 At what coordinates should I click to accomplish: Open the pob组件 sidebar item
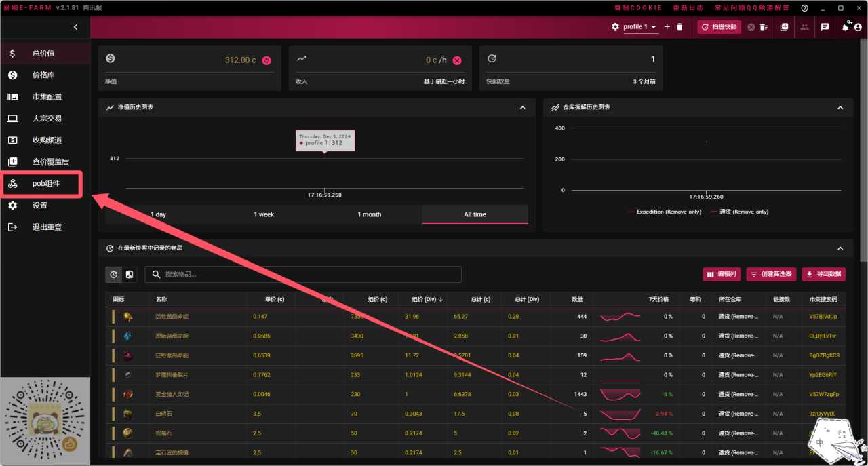click(x=46, y=184)
